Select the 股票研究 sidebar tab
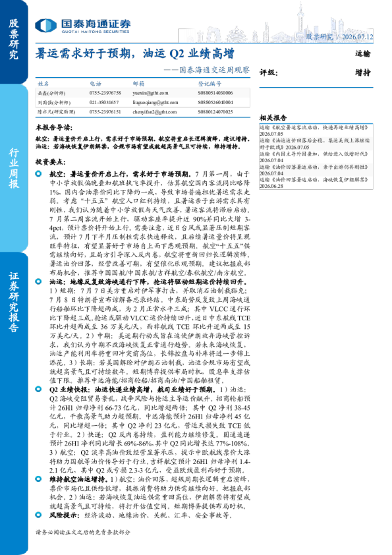This screenshot has width=392, height=555. pyautogui.click(x=14, y=40)
